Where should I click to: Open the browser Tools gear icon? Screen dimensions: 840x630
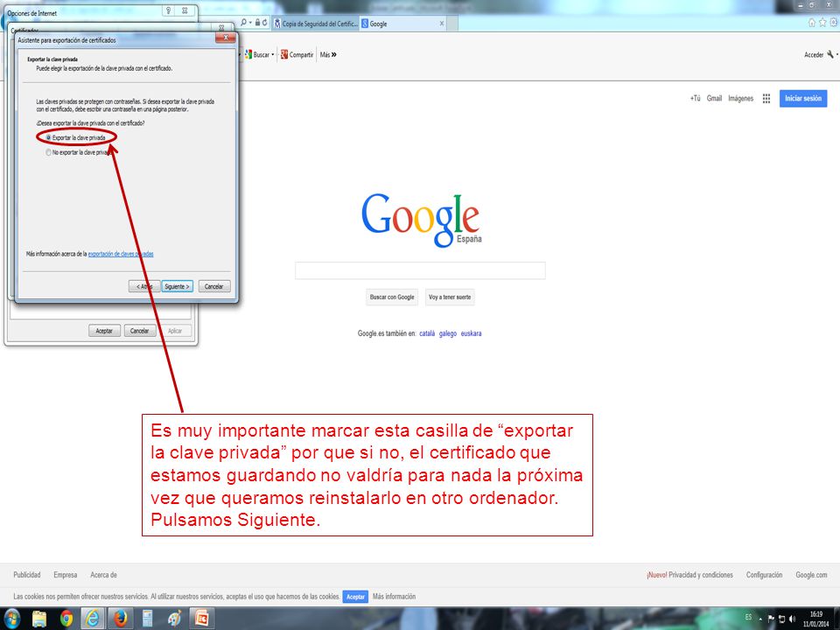tap(834, 23)
